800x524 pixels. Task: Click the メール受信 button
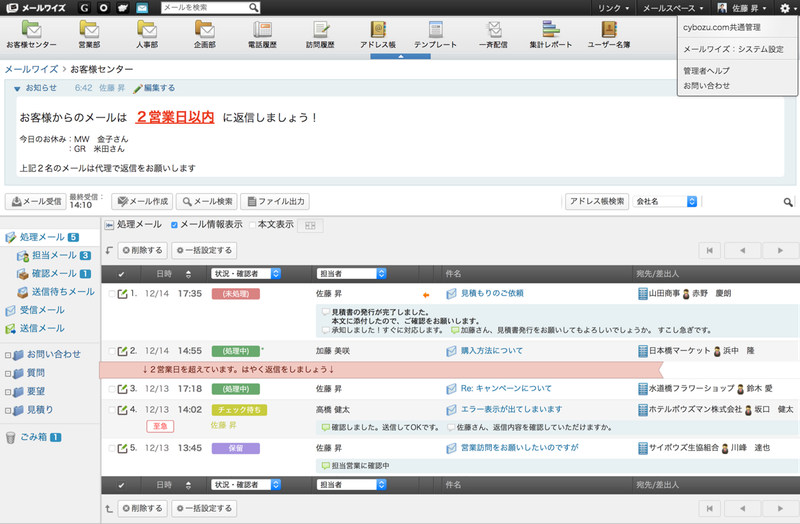(36, 202)
